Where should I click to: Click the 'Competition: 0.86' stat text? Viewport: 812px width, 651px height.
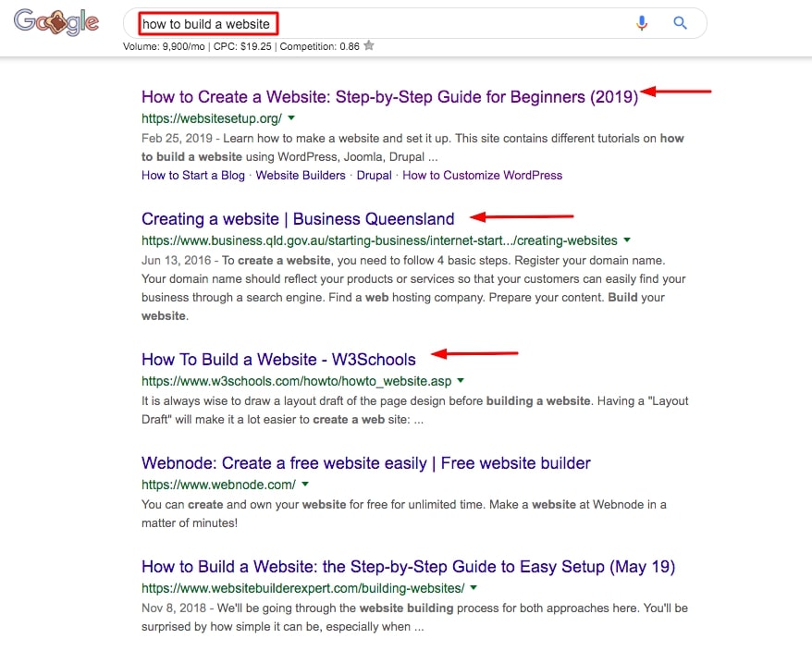[319, 46]
